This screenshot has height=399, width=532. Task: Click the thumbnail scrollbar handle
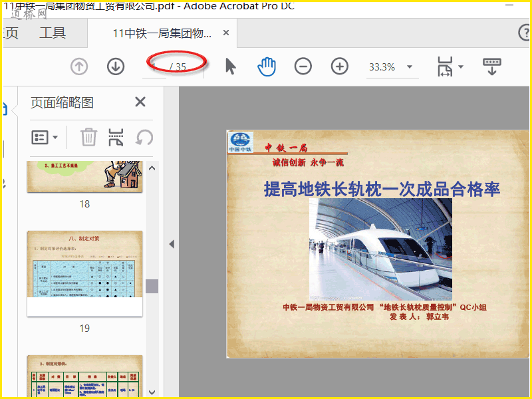tap(152, 286)
